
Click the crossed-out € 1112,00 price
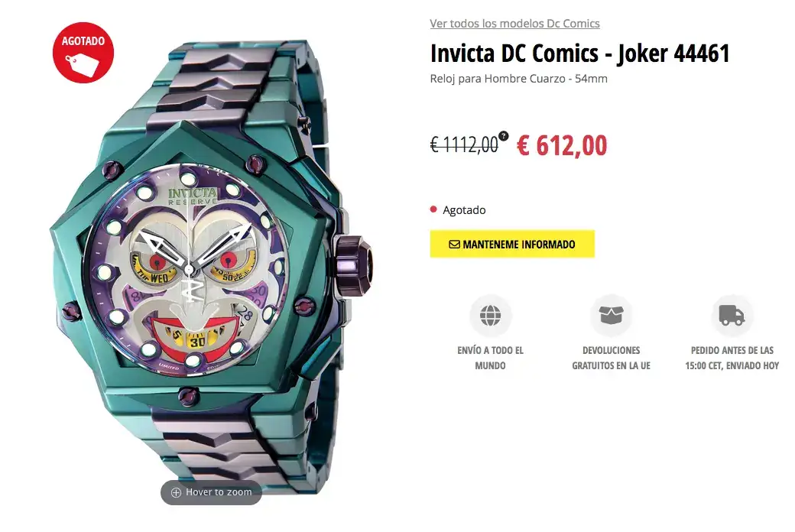pyautogui.click(x=464, y=145)
